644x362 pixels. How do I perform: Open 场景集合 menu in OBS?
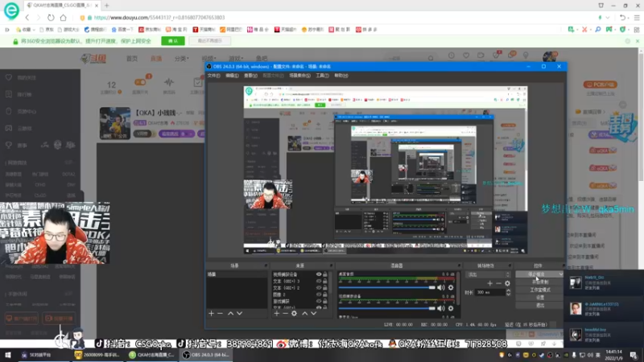[x=299, y=76]
